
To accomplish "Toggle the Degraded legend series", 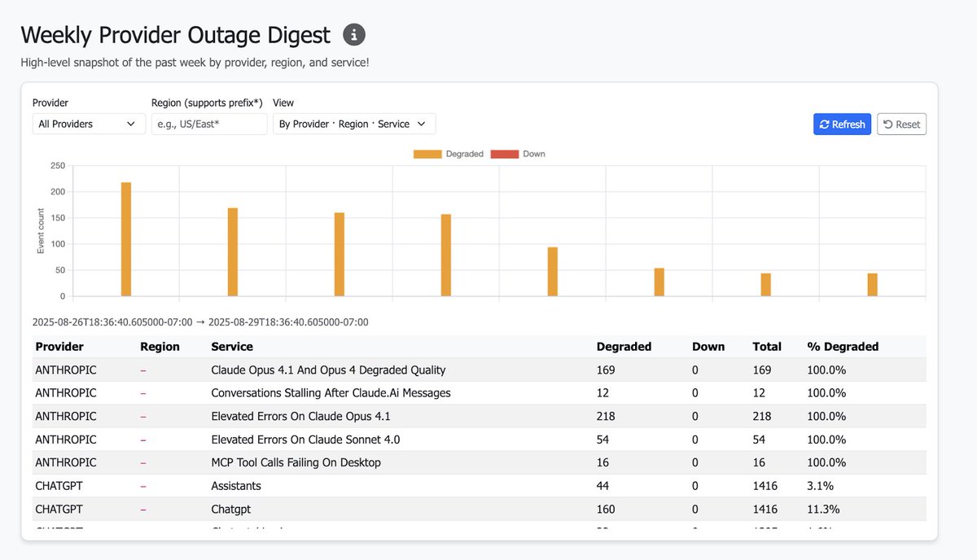I will tap(449, 154).
